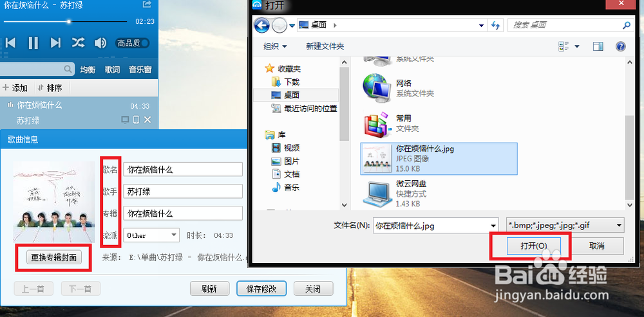Click the 添加 add songs button
The height and width of the screenshot is (317, 644).
pyautogui.click(x=15, y=87)
